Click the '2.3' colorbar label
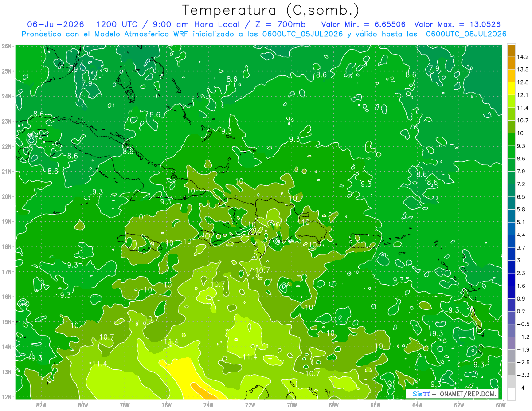 point(521,273)
